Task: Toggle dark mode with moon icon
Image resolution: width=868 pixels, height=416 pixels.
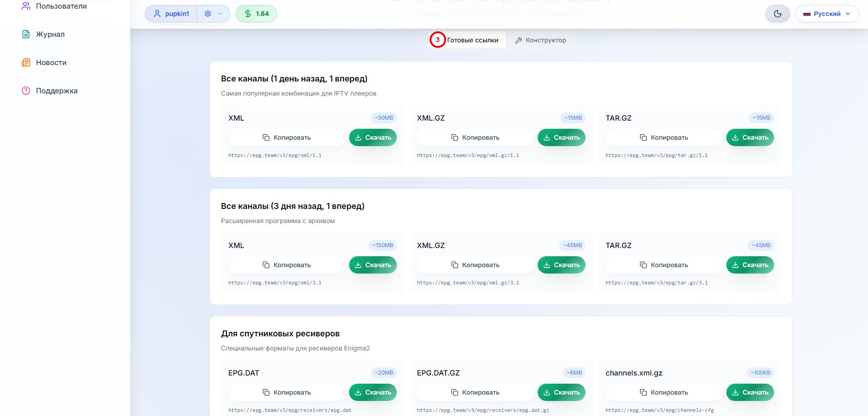Action: [777, 14]
